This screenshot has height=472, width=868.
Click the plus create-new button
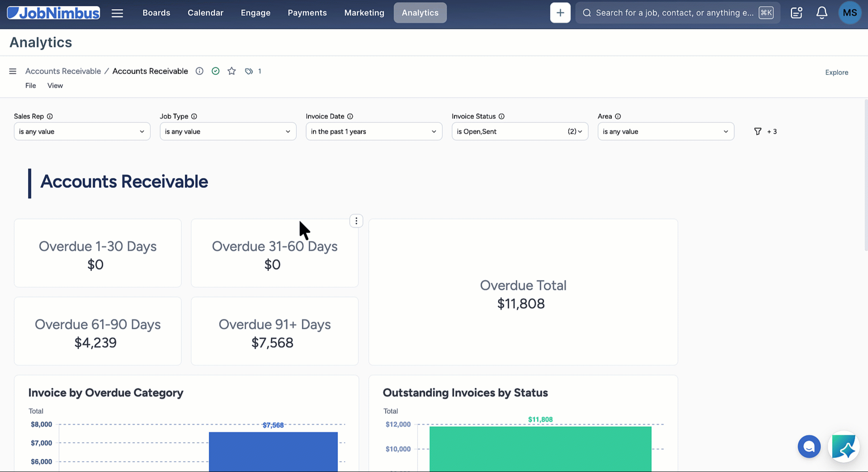[560, 13]
